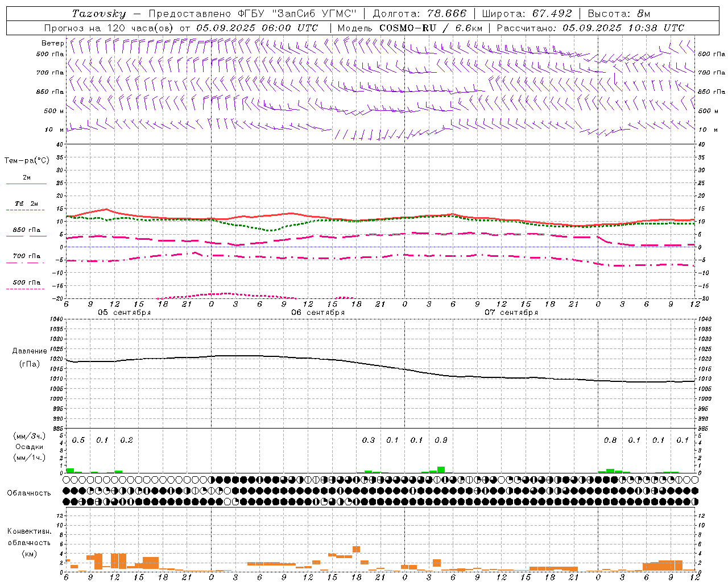Click the longitude value Долгота: 78.666
728x582 pixels.
[x=419, y=14]
